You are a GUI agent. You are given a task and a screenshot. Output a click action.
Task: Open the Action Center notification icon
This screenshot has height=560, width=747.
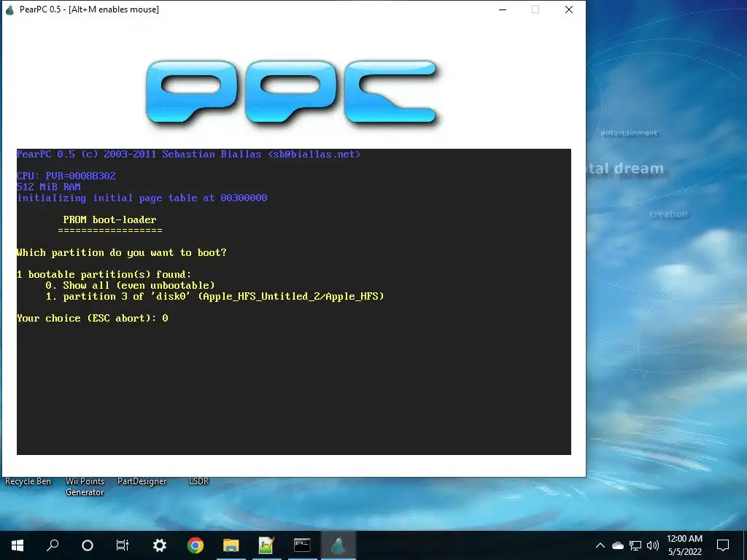coord(723,545)
